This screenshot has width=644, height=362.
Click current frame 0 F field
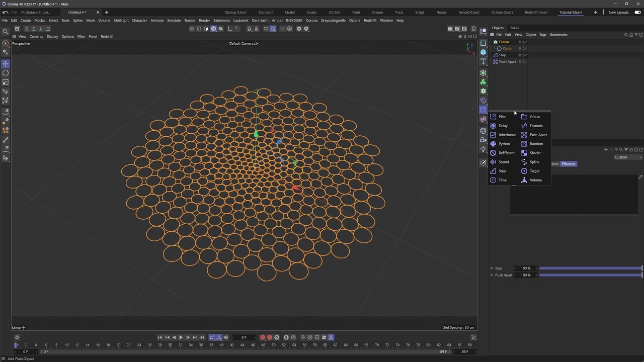(x=244, y=337)
